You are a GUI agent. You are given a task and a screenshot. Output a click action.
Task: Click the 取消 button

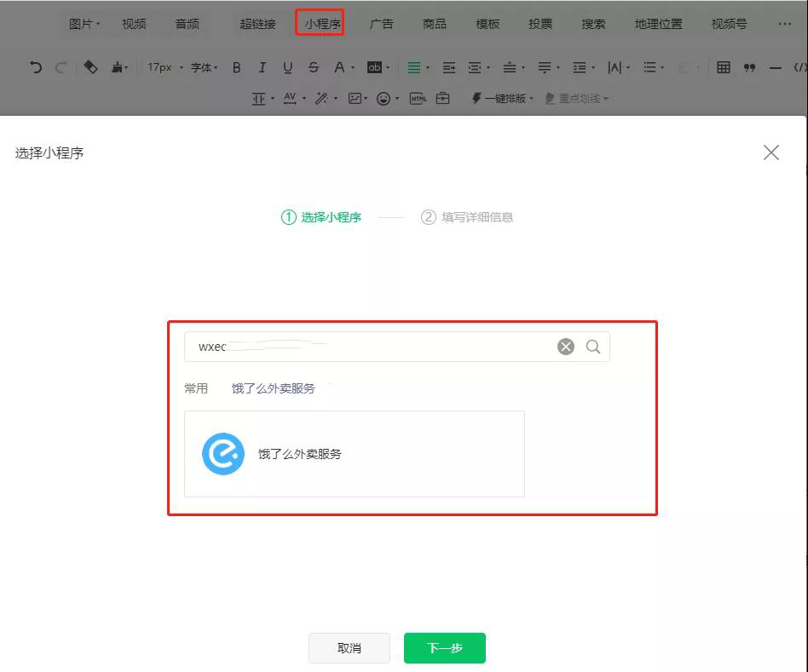coord(349,648)
